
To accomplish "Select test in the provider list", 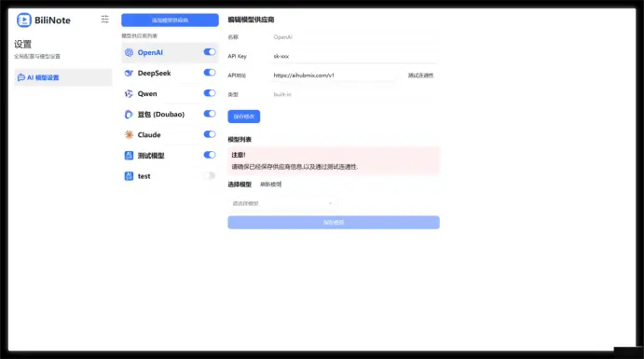I will [170, 176].
